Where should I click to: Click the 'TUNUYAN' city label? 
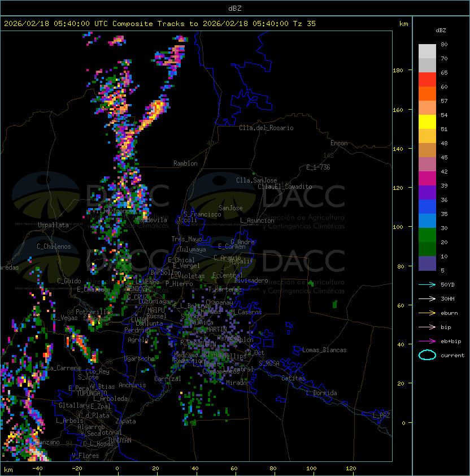[120, 440]
